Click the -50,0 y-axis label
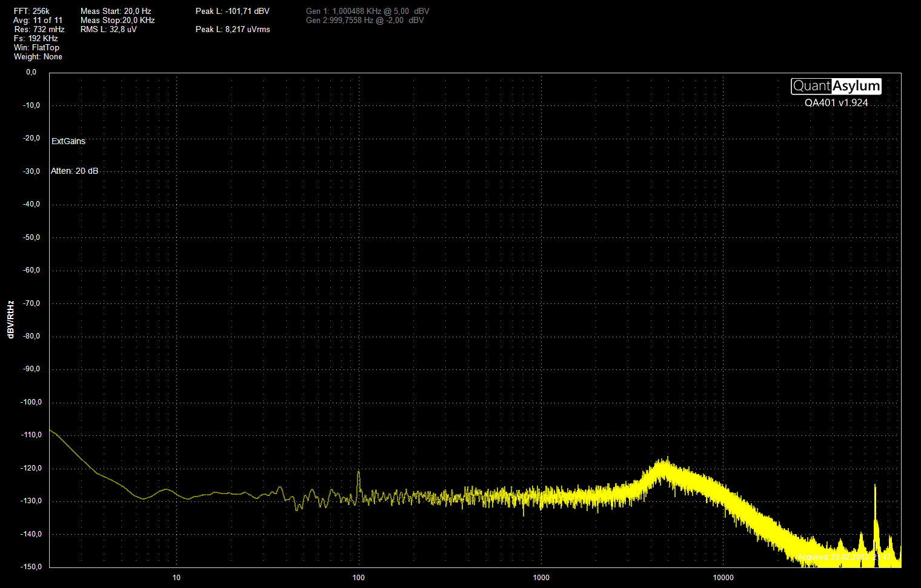Image resolution: width=921 pixels, height=588 pixels. [x=32, y=237]
